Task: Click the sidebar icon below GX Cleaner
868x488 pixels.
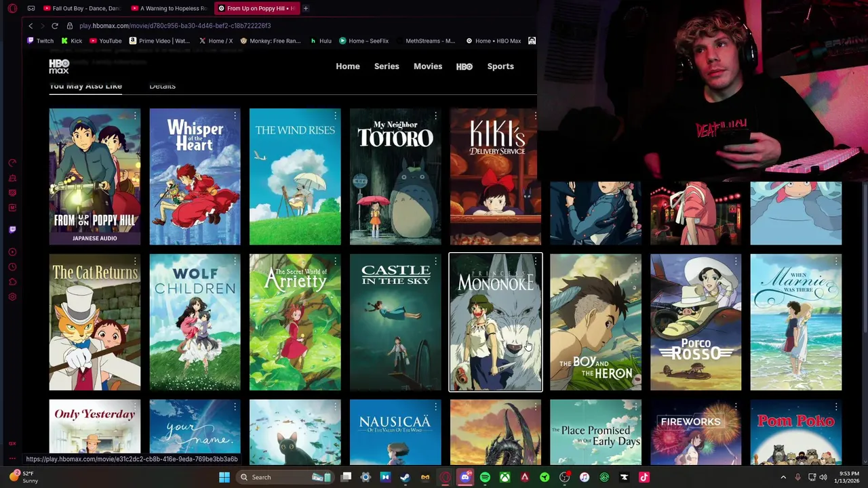Action: tap(12, 193)
